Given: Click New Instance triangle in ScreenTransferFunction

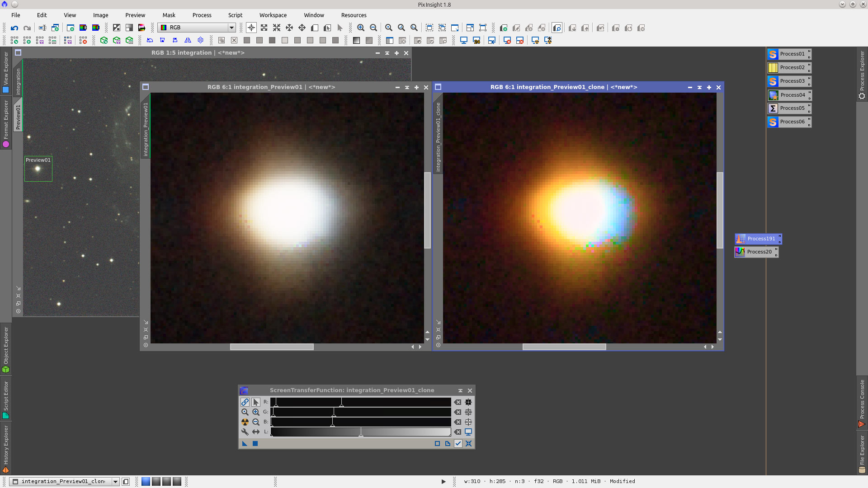Looking at the screenshot, I should pos(245,444).
